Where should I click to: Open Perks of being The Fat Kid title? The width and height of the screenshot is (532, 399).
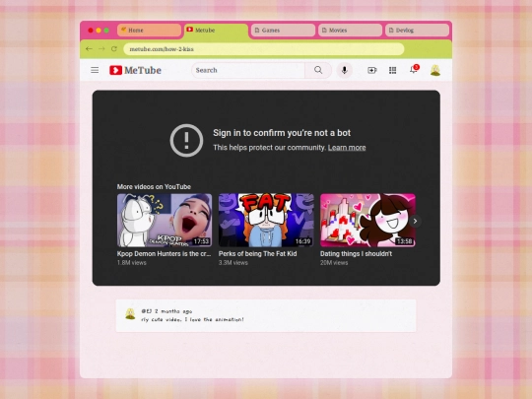pos(257,254)
